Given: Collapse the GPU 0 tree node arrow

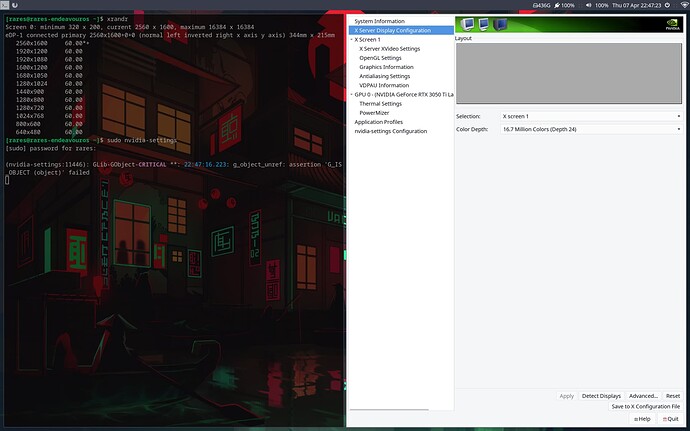Looking at the screenshot, I should pyautogui.click(x=352, y=95).
